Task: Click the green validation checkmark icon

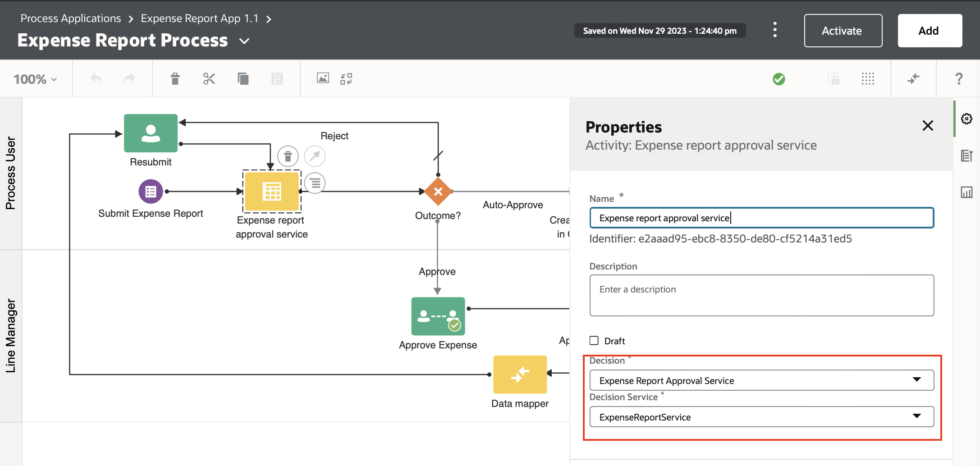Action: point(779,79)
